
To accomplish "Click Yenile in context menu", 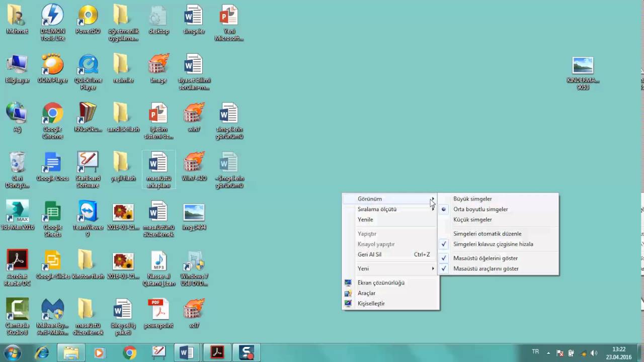I will tap(390, 220).
